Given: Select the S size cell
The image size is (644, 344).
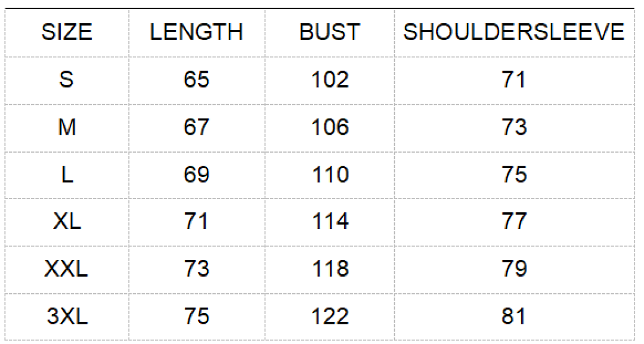Looking at the screenshot, I should tap(67, 79).
